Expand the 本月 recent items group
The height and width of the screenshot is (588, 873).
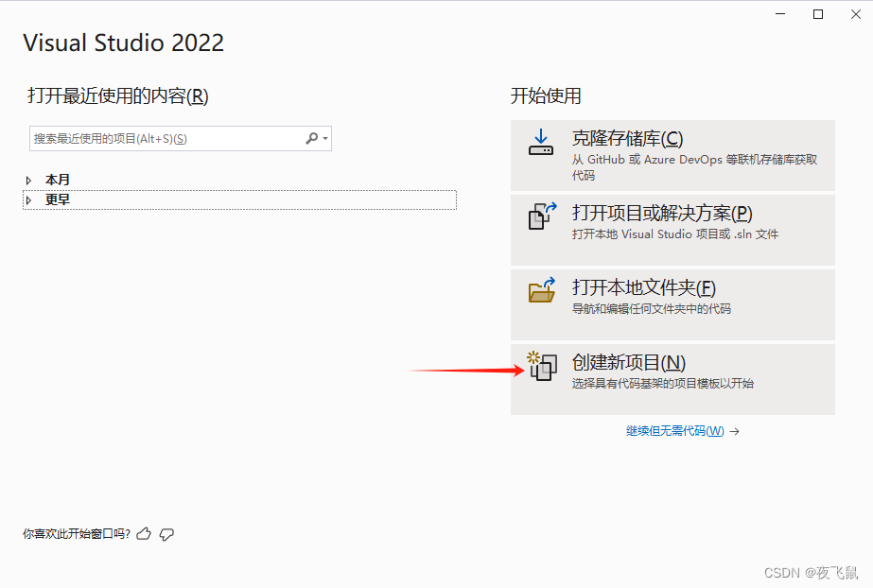[x=28, y=181]
